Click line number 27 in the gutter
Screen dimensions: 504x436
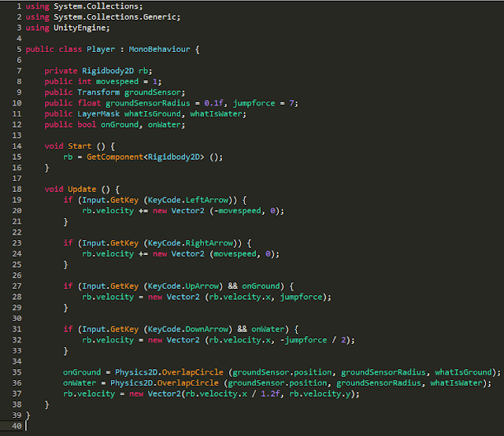coord(17,286)
